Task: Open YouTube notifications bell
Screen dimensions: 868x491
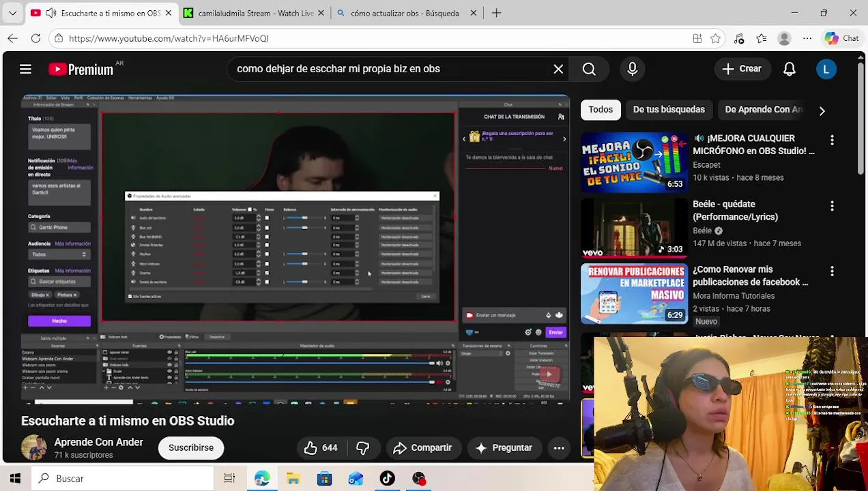Action: (790, 69)
